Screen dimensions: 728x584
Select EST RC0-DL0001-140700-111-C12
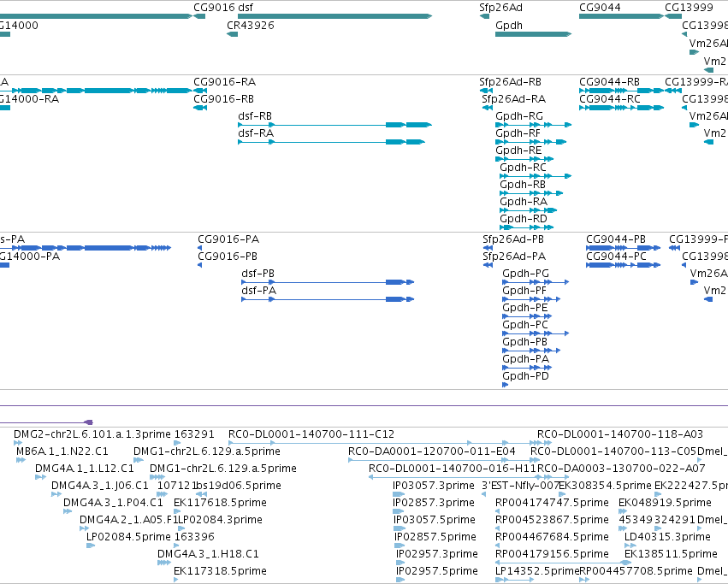pyautogui.click(x=311, y=434)
